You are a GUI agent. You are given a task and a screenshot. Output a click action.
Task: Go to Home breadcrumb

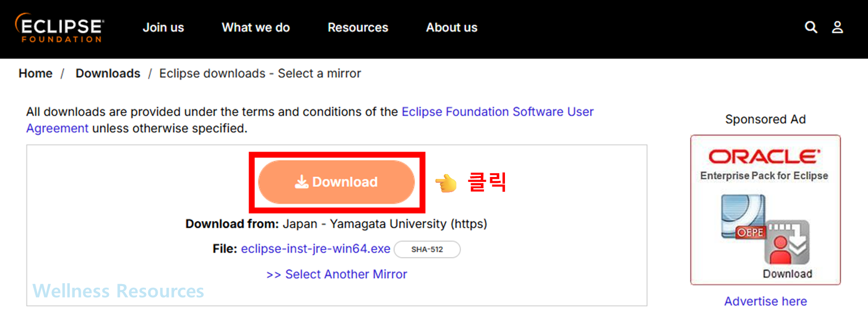(x=35, y=73)
